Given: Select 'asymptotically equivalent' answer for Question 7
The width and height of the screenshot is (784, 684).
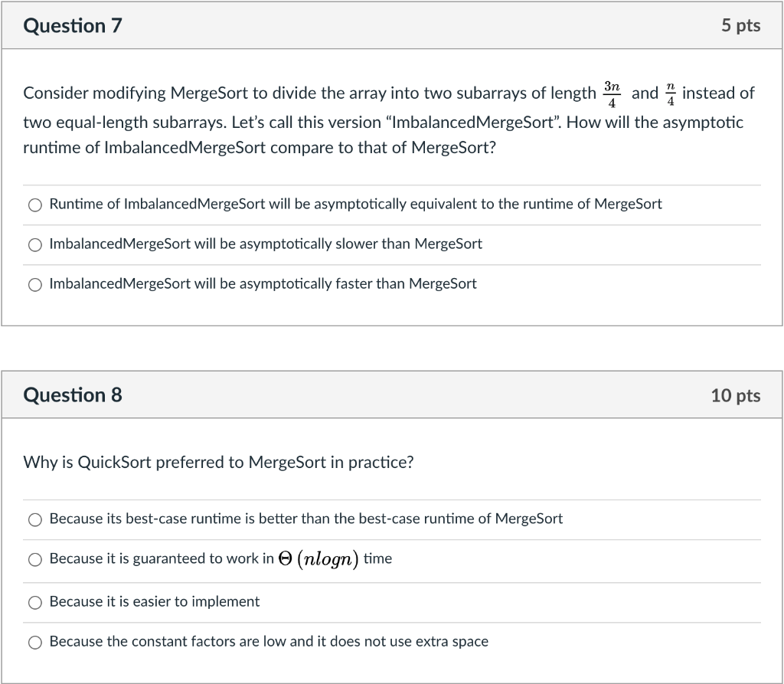Looking at the screenshot, I should point(35,205).
